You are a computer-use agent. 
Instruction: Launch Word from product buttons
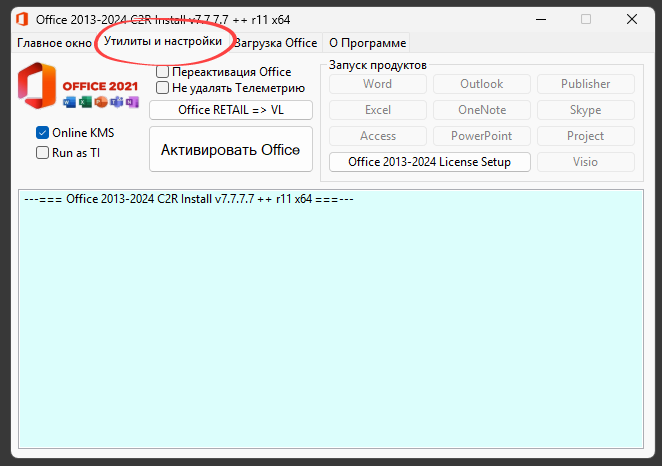378,84
